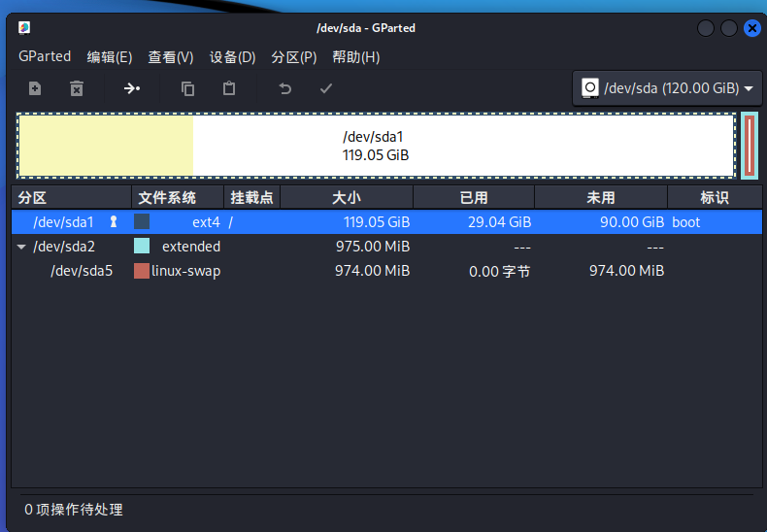Click the 标识 column header

tap(715, 197)
